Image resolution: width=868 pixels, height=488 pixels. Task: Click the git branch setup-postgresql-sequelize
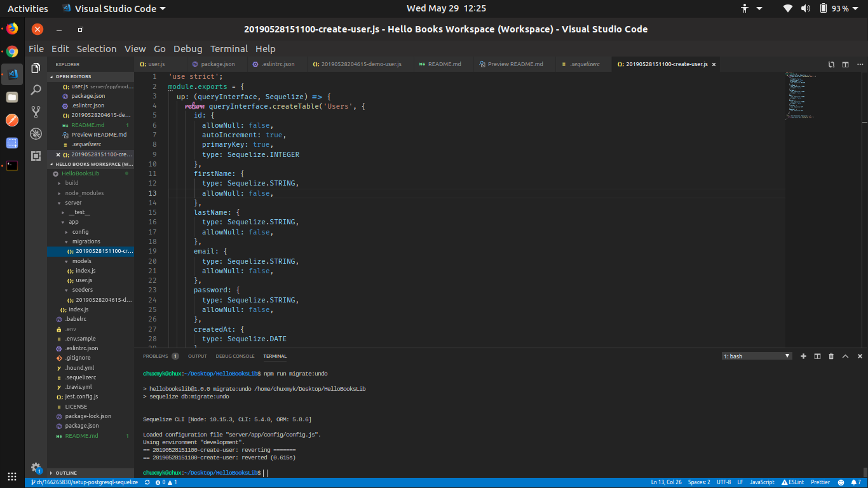coord(84,482)
